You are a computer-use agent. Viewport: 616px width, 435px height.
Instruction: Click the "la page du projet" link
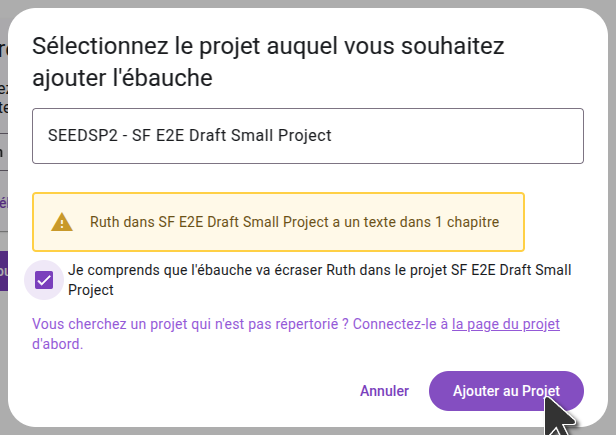[x=505, y=324]
